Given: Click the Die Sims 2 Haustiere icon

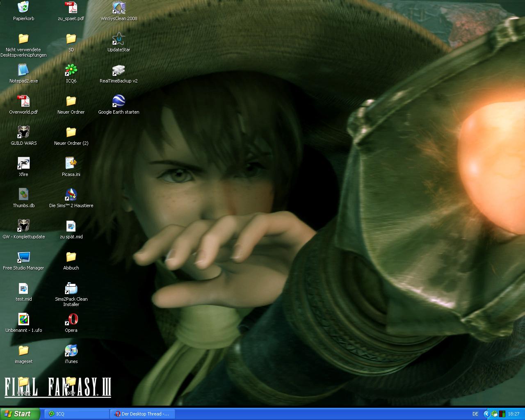Looking at the screenshot, I should coord(71,195).
